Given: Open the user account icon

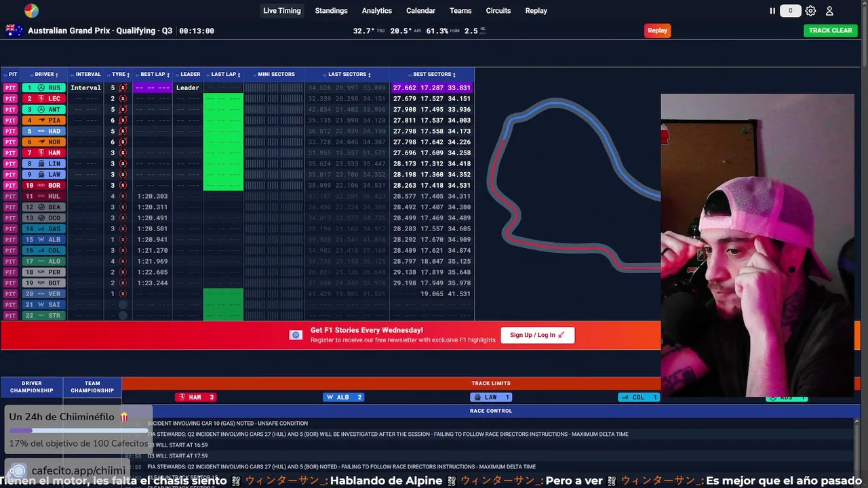Looking at the screenshot, I should (x=829, y=11).
